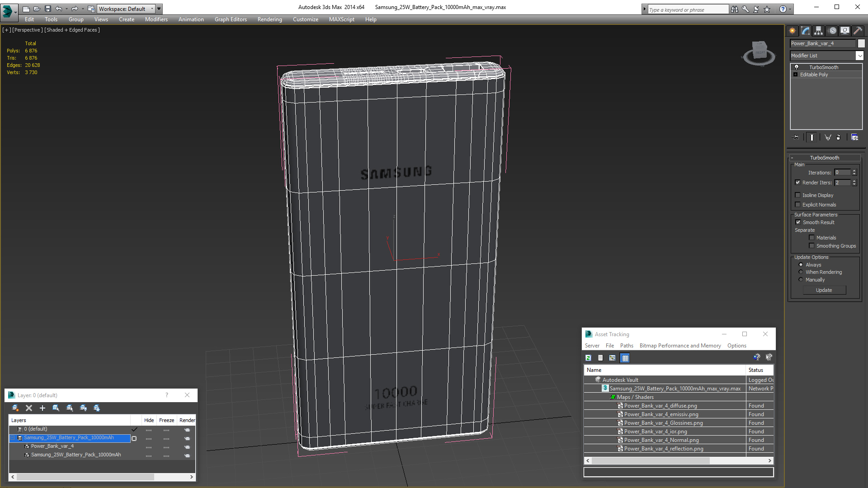Switch Asset Tracking to table view
This screenshot has width=868, height=488.
click(x=625, y=358)
